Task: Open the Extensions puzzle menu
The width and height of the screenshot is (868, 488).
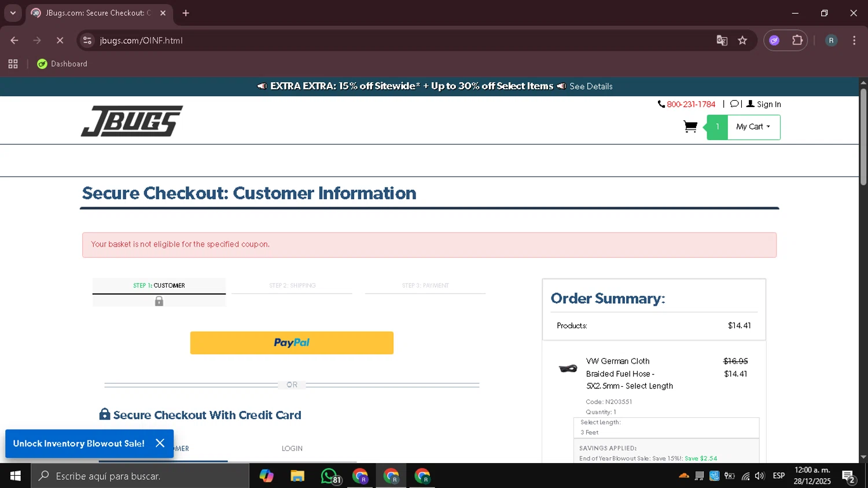Action: 797,41
